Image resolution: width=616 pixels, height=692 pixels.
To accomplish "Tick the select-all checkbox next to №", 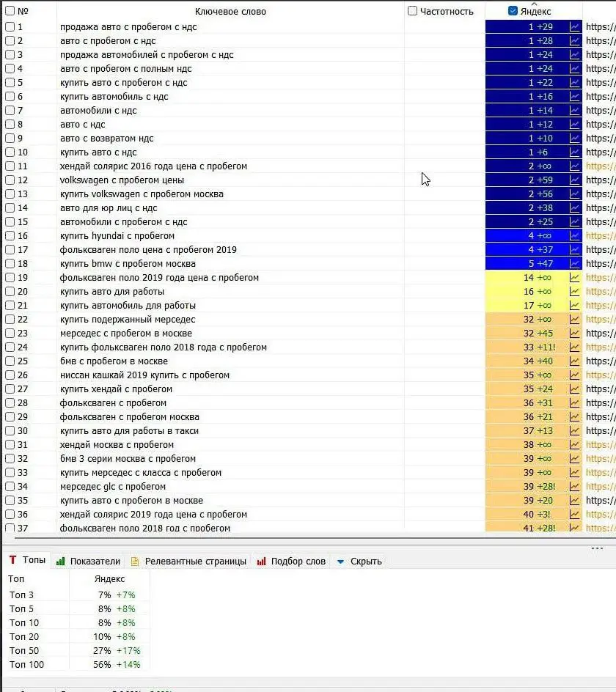I will click(x=10, y=11).
